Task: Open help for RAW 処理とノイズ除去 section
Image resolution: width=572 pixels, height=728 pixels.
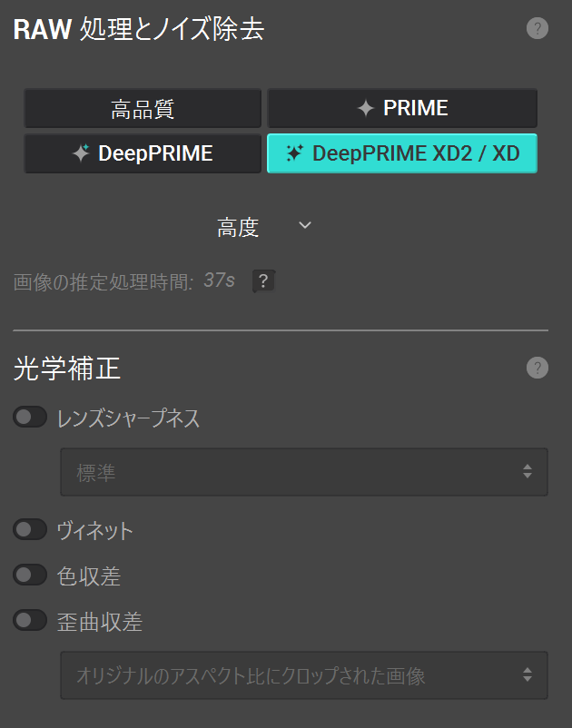Action: (537, 28)
